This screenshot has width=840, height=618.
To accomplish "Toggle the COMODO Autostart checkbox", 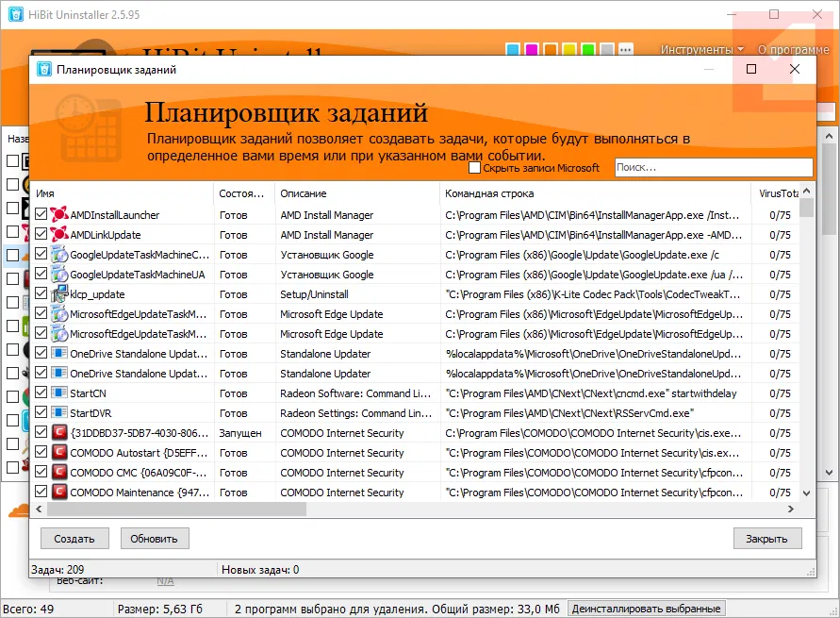I will [x=41, y=452].
